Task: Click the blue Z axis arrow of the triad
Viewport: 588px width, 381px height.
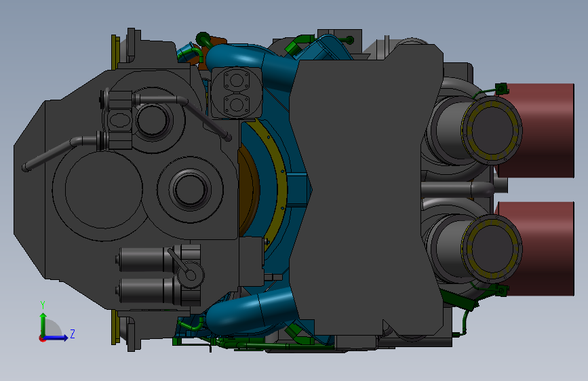Action: pos(56,338)
